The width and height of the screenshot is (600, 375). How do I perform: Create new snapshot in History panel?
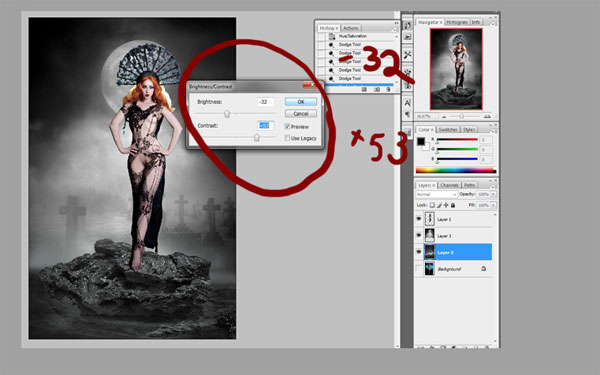(x=377, y=90)
